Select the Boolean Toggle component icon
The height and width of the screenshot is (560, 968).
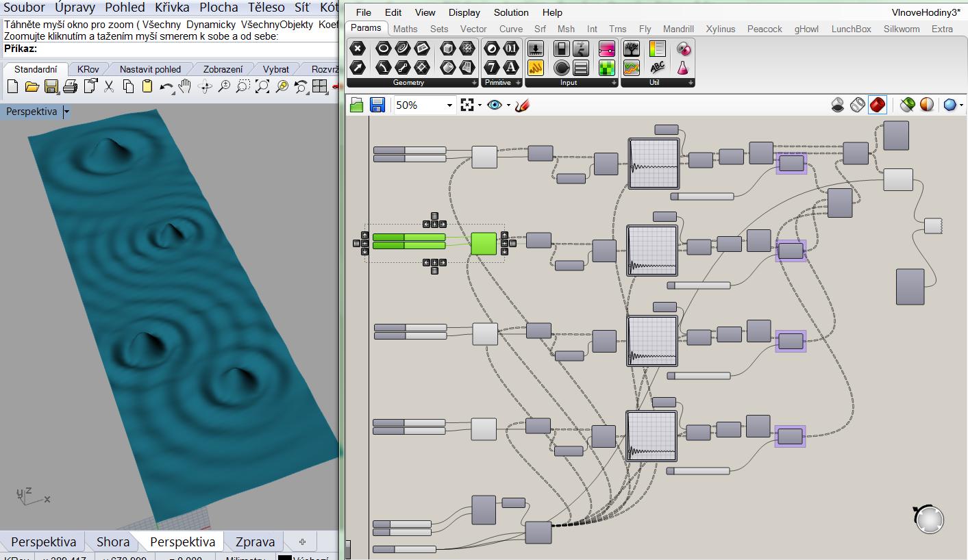[x=562, y=49]
